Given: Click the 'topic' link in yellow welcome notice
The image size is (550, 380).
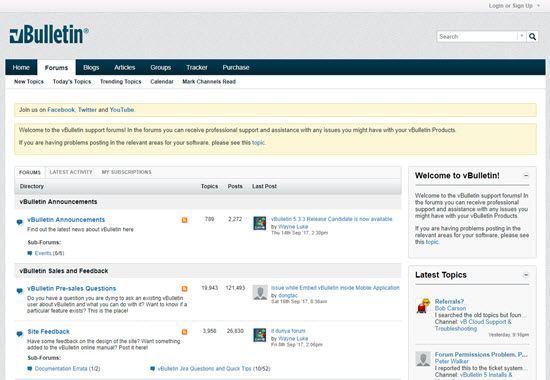Looking at the screenshot, I should 258,143.
